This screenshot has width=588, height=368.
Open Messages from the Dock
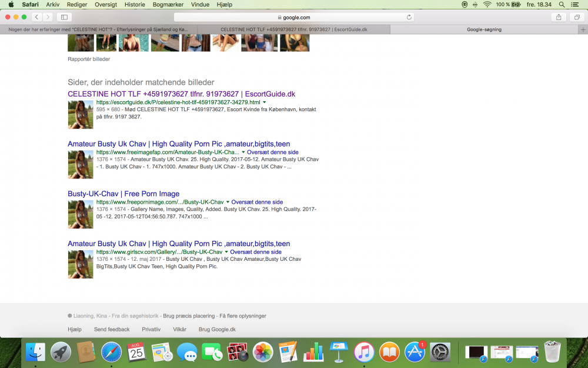click(x=187, y=353)
